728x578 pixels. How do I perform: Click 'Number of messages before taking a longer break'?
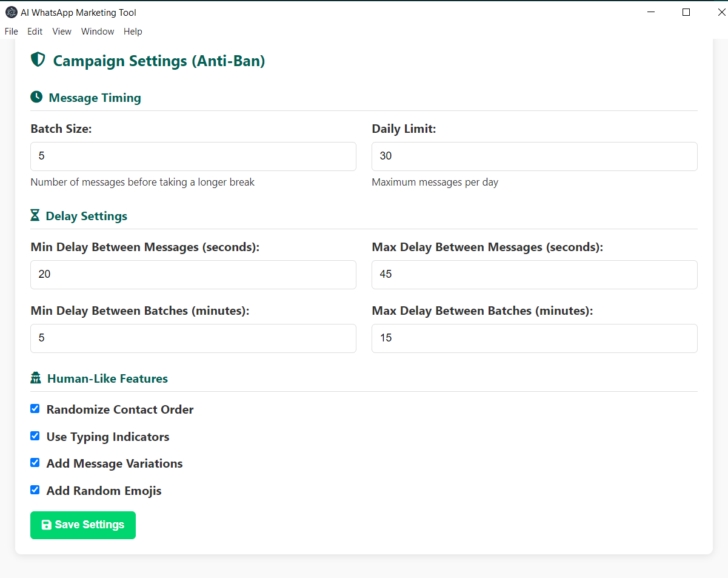coord(142,182)
